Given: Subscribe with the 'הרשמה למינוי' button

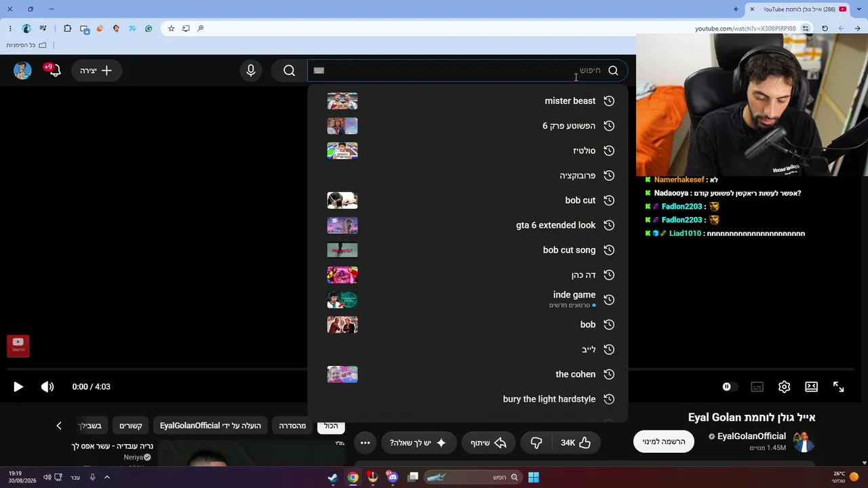Looking at the screenshot, I should click(664, 442).
